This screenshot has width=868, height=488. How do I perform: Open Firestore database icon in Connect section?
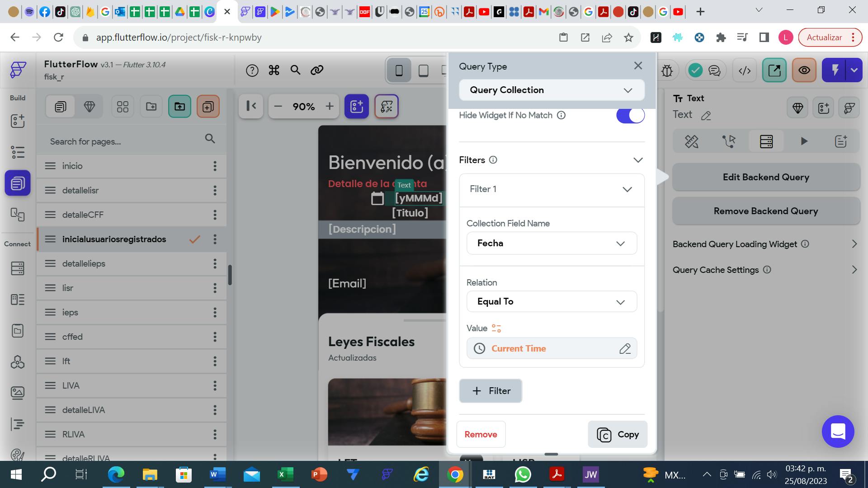click(x=18, y=268)
